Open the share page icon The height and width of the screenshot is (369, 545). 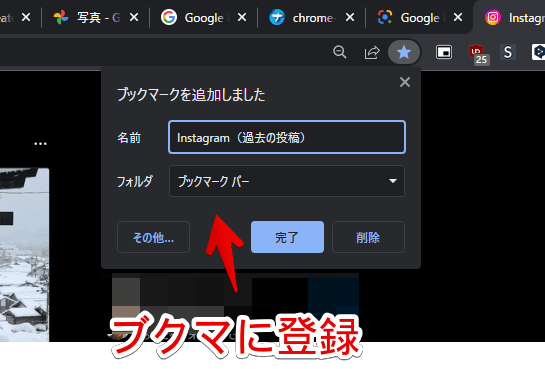pos(372,52)
